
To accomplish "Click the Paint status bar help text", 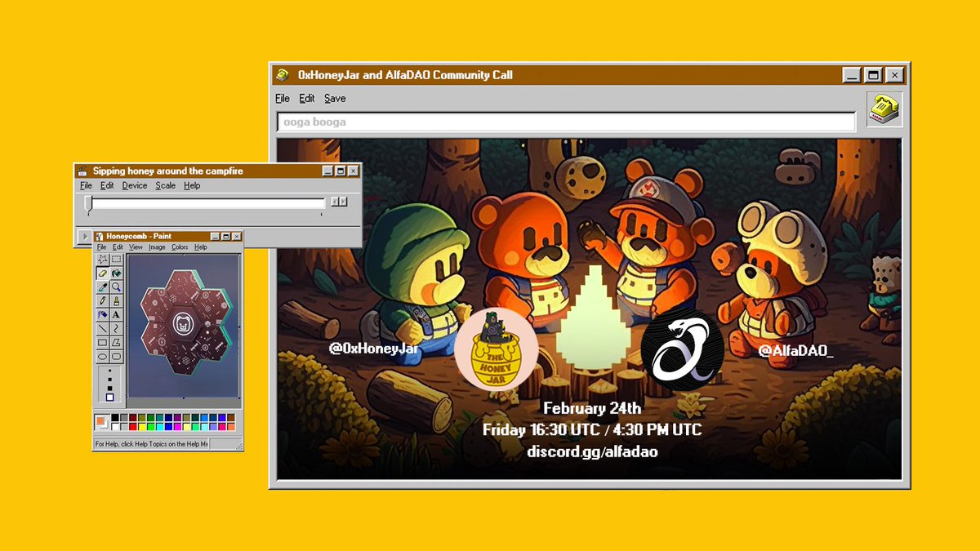I will tap(152, 444).
